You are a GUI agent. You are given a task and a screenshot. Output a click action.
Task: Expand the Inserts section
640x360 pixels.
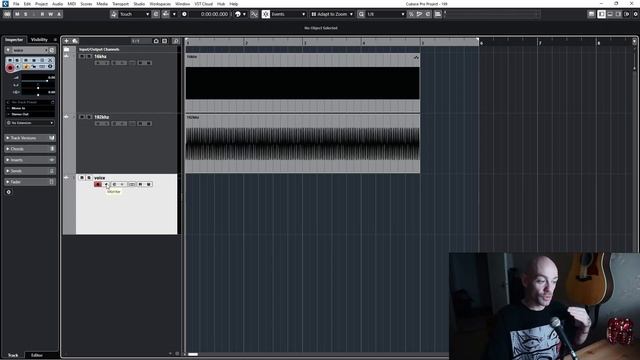pos(30,160)
